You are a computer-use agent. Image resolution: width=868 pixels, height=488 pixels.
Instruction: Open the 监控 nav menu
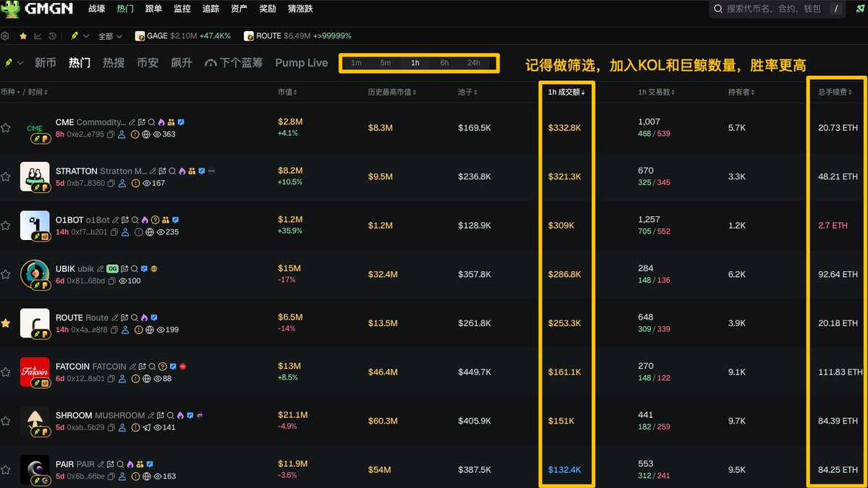(x=182, y=9)
